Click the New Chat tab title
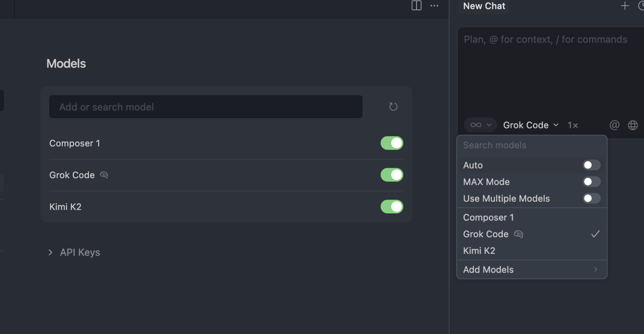644x334 pixels. [x=484, y=6]
